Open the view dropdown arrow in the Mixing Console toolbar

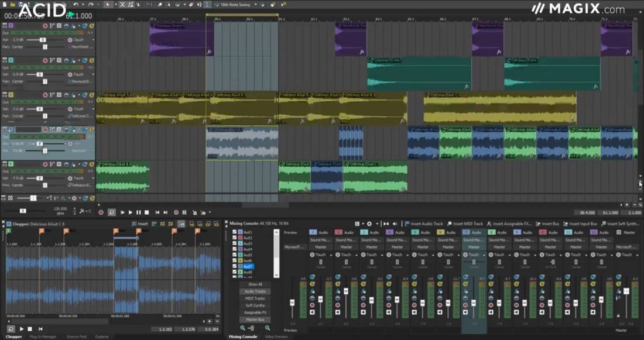click(x=363, y=224)
